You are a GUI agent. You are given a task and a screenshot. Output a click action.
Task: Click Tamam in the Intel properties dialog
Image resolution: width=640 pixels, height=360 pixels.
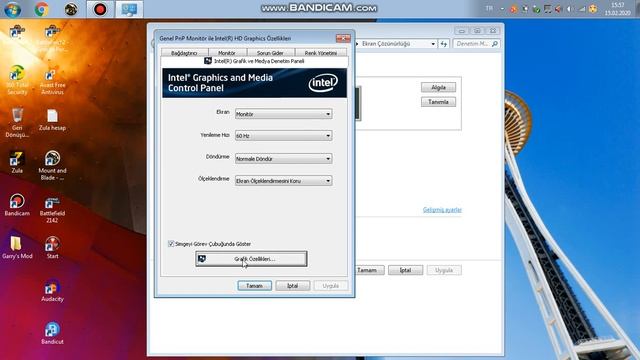click(254, 286)
